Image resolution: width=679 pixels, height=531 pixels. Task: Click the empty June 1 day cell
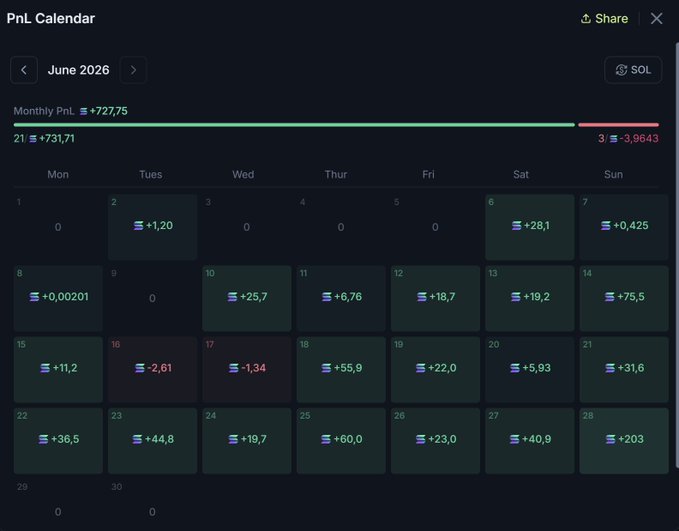tap(58, 227)
